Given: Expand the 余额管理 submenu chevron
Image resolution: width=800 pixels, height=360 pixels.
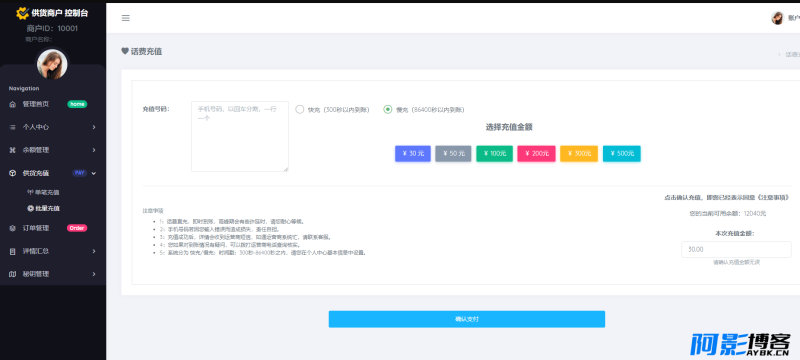Looking at the screenshot, I should (x=94, y=150).
